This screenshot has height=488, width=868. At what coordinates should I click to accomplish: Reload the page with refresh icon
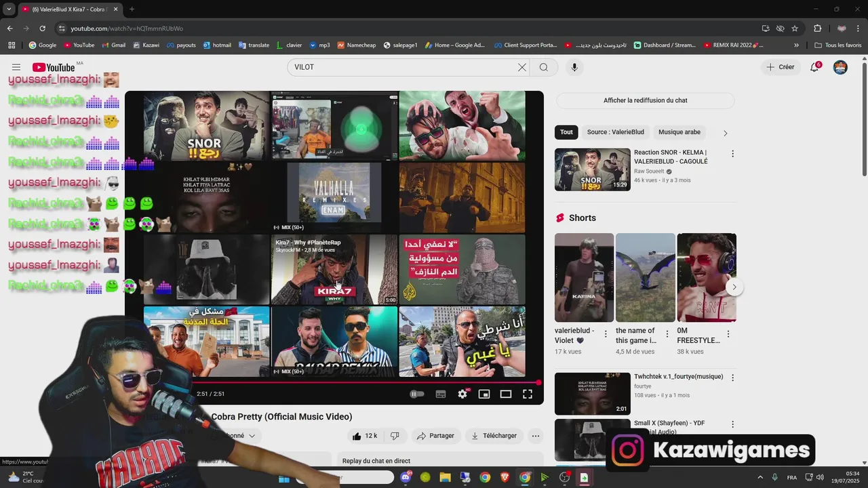pyautogui.click(x=42, y=28)
